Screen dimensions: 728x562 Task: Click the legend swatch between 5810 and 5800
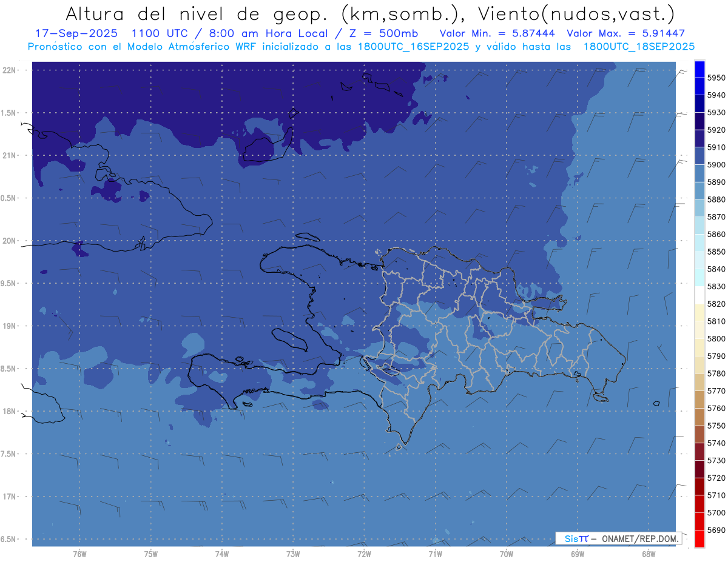point(699,330)
